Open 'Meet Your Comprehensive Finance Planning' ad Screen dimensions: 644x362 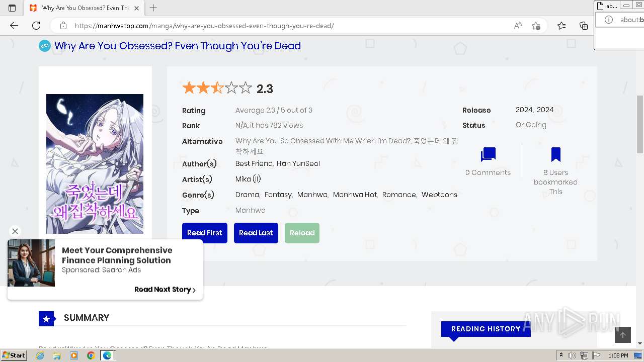coord(117,255)
